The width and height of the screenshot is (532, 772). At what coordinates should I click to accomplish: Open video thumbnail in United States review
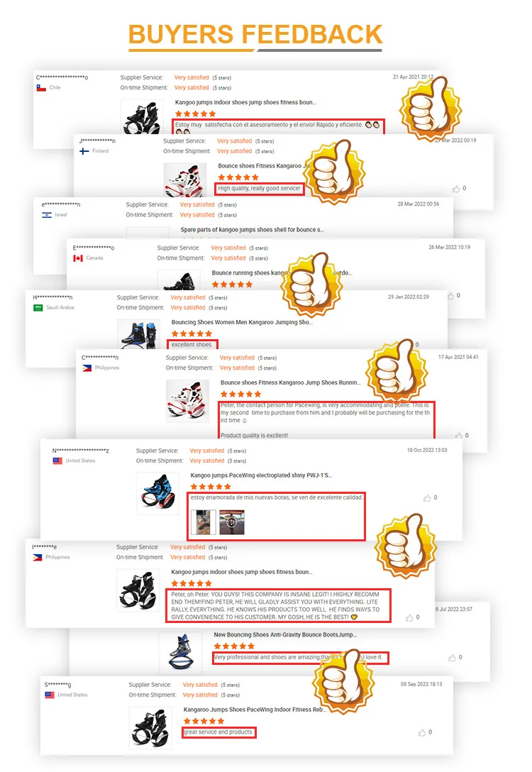click(232, 522)
